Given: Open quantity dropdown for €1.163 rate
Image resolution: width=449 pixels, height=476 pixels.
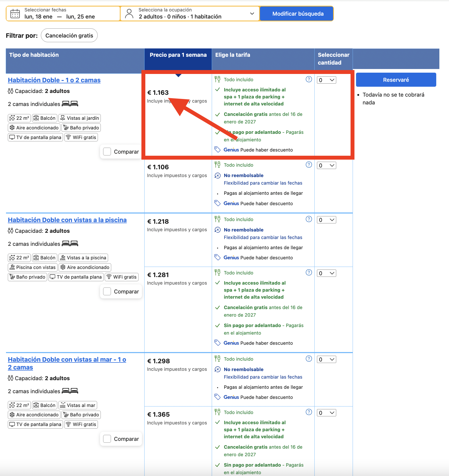Looking at the screenshot, I should click(x=326, y=80).
